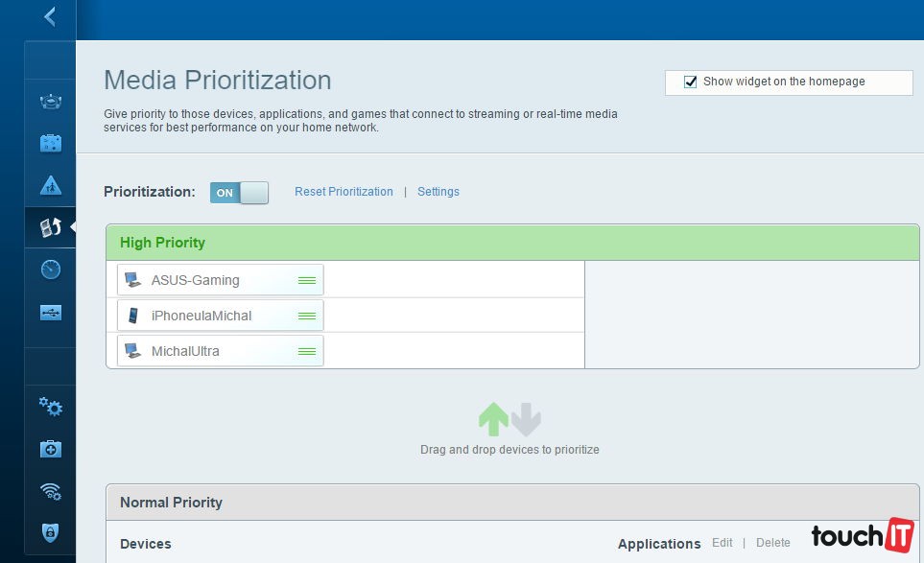Turn off the Prioritization ON switch
This screenshot has height=563, width=924.
coord(239,193)
